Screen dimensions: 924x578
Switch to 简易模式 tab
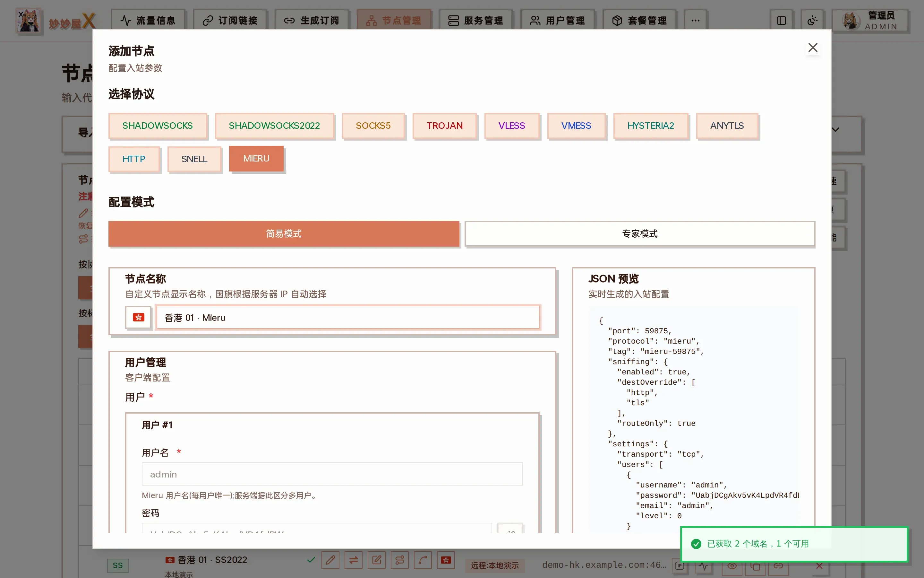[x=284, y=233]
